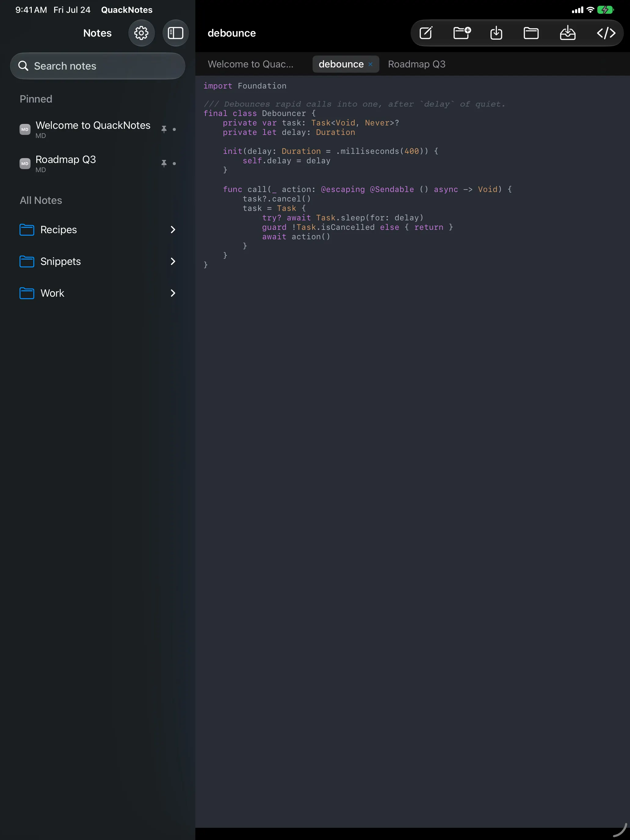The width and height of the screenshot is (630, 840).
Task: Click the magnifier icon in search bar
Action: point(23,66)
